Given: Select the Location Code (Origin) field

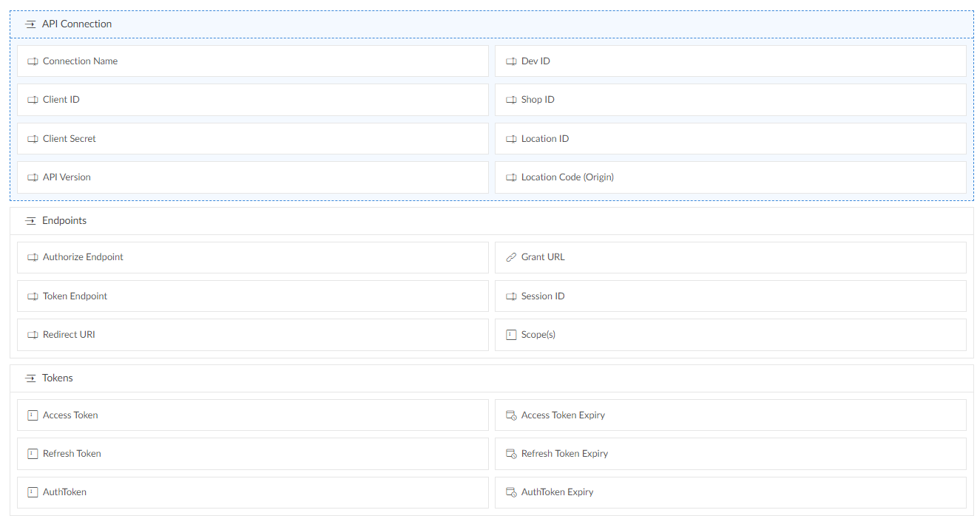Looking at the screenshot, I should point(730,177).
